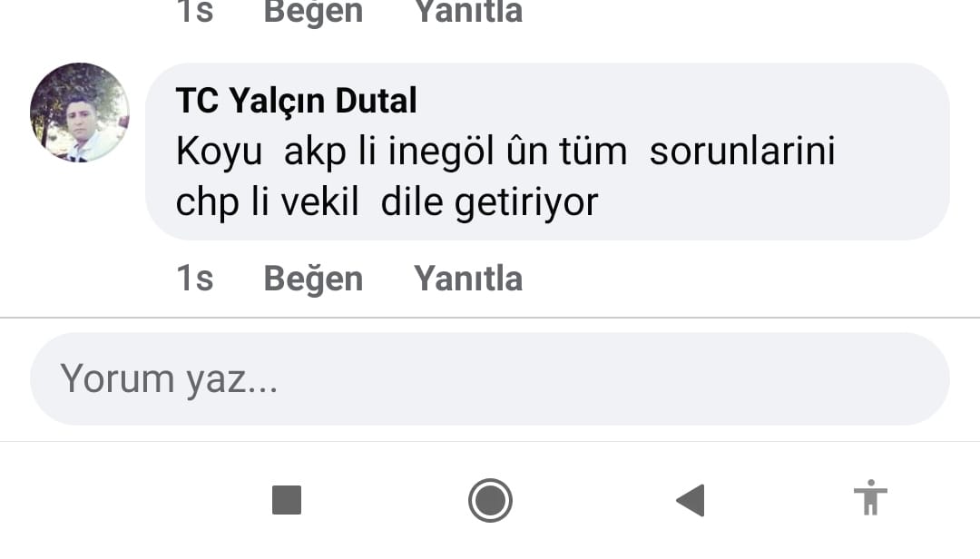Tap the Android home circle button
Image resolution: width=980 pixels, height=559 pixels.
[x=490, y=500]
